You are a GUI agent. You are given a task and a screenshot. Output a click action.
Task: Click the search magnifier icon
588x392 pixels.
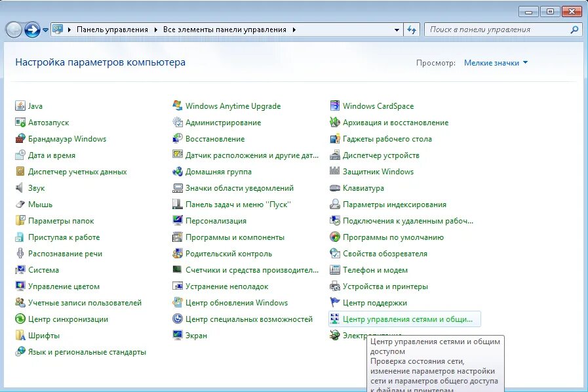tap(574, 29)
